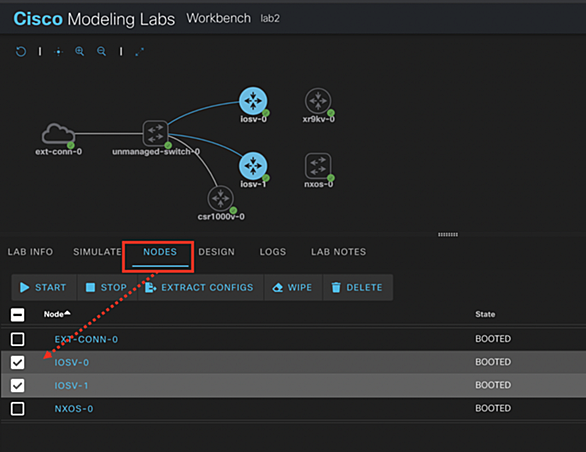The width and height of the screenshot is (586, 452).
Task: Select the csr1000v-0 router node
Action: [x=221, y=198]
